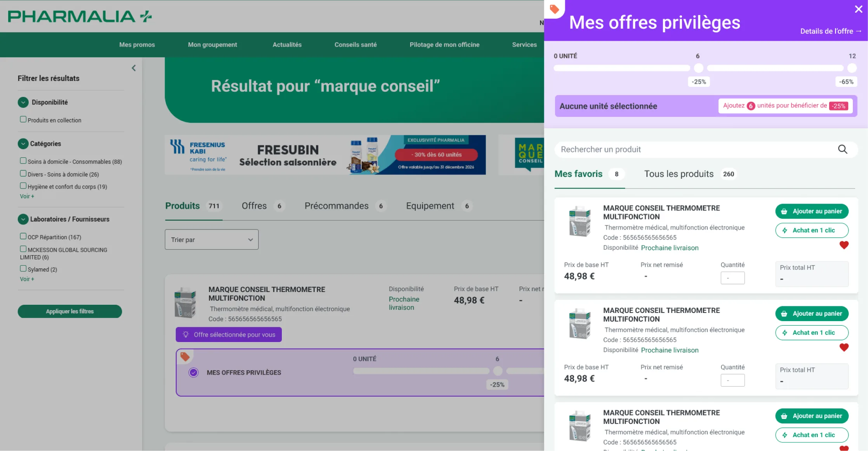The width and height of the screenshot is (868, 451).
Task: Check MCKESSON GLOBAL SOURCING filter
Action: tap(23, 249)
